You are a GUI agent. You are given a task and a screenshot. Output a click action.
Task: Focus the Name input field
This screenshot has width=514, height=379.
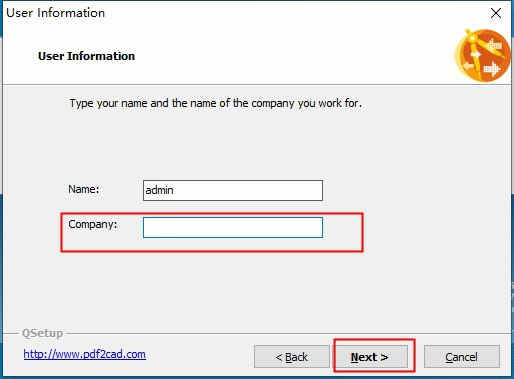(x=233, y=190)
